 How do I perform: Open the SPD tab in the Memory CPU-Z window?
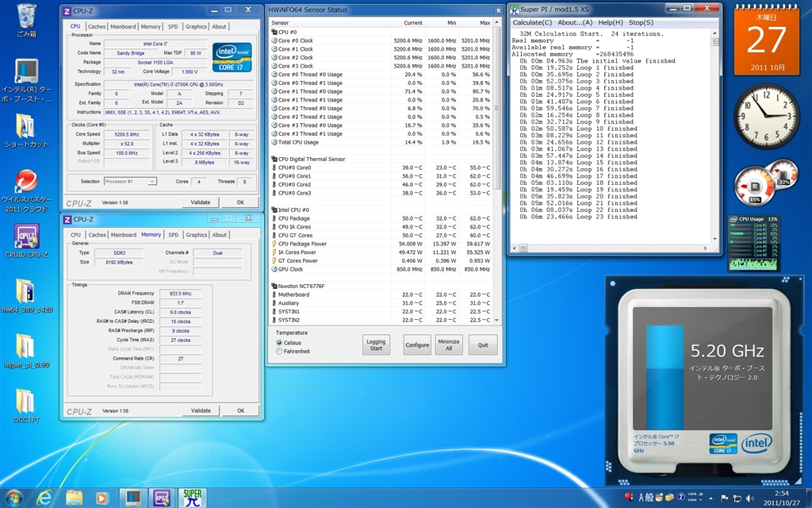coord(174,235)
